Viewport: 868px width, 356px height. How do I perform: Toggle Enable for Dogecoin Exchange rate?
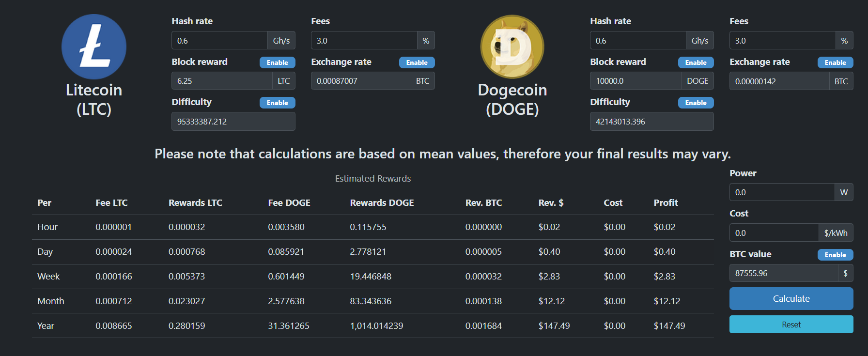[x=835, y=62]
